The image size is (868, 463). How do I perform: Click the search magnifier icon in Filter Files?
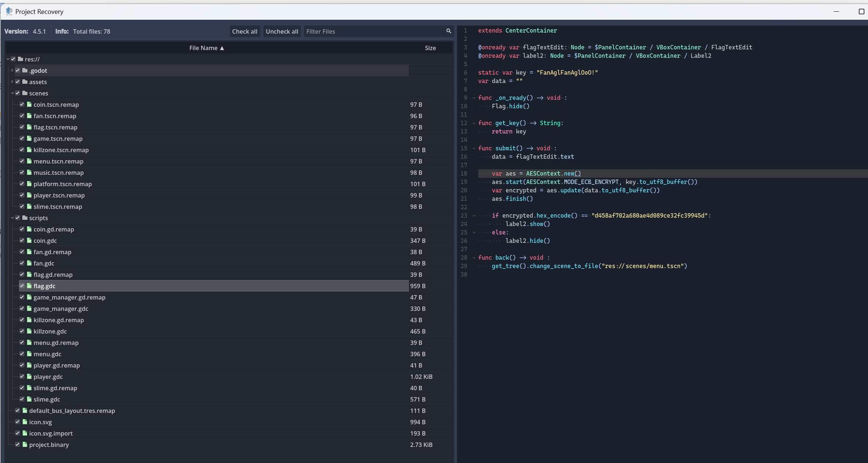tap(449, 31)
